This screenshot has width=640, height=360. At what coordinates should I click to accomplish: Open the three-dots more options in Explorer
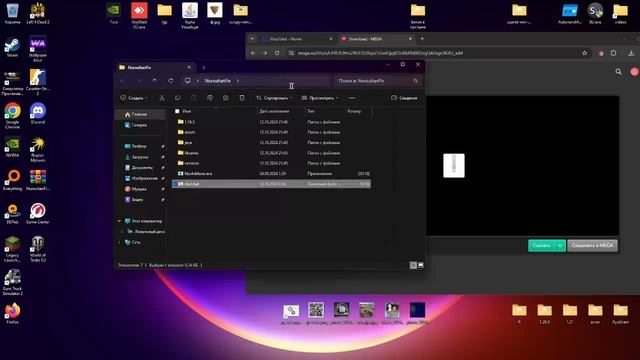pos(352,98)
